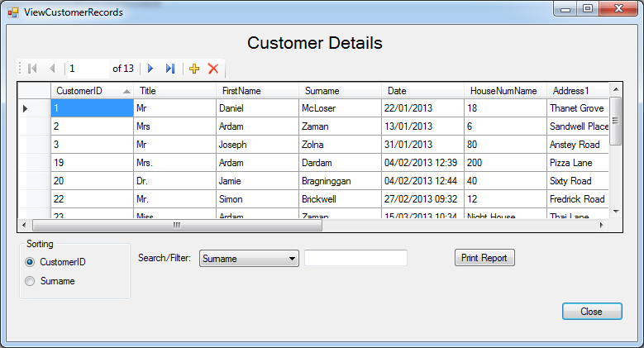
Task: Open the Search/Filter Surname dropdown
Action: [249, 259]
